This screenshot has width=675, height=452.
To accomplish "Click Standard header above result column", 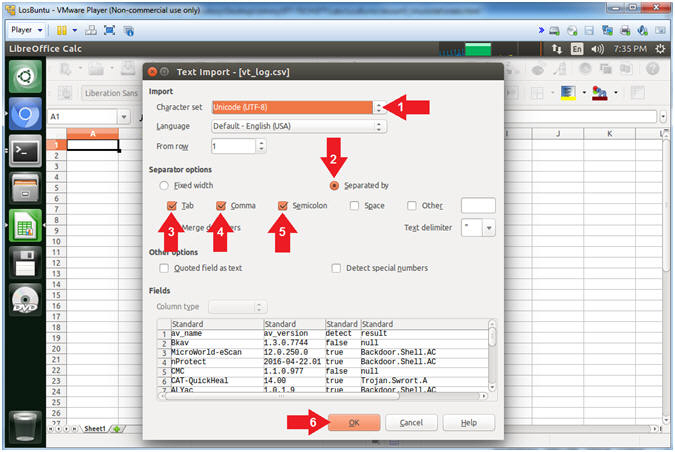I will pos(424,324).
